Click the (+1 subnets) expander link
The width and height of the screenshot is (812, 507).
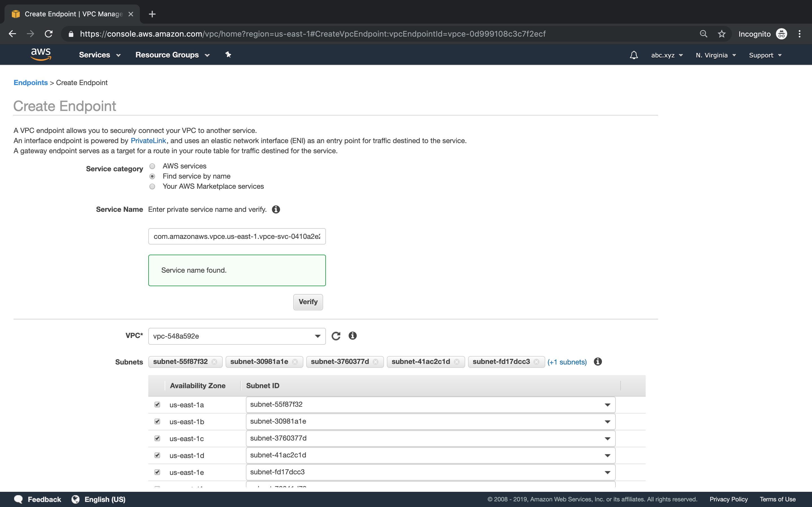tap(566, 362)
